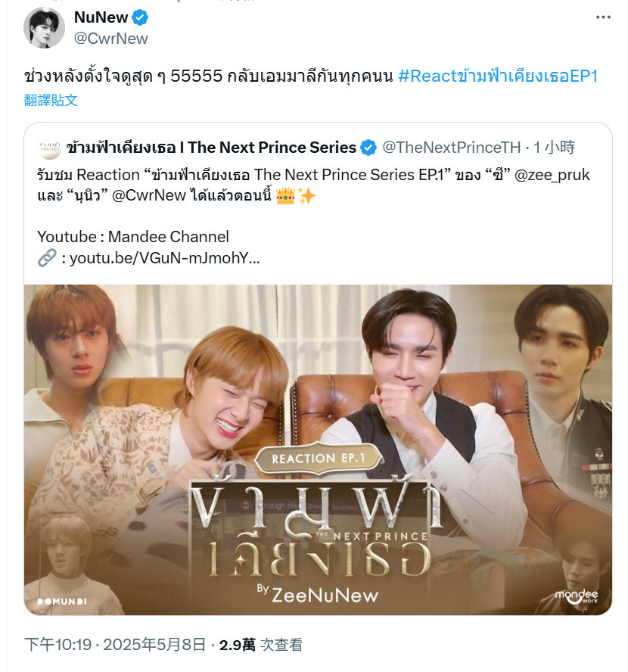
Task: Open the #Reactข้ามฟ้าเคียงเธอEP1 hashtag
Action: [498, 76]
